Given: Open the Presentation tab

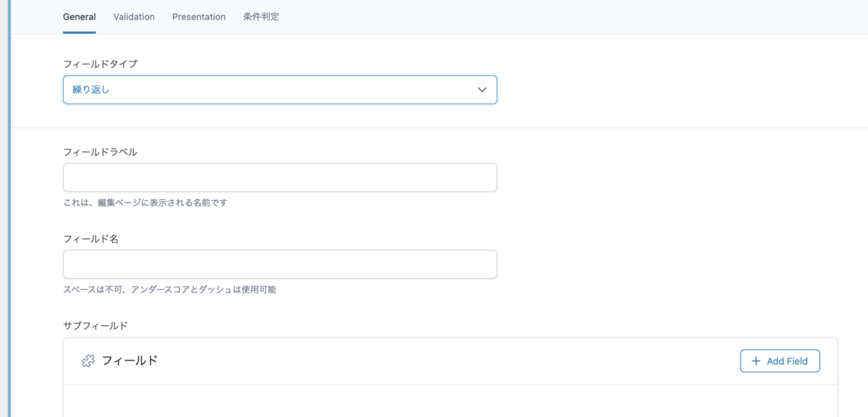Looking at the screenshot, I should pyautogui.click(x=199, y=17).
